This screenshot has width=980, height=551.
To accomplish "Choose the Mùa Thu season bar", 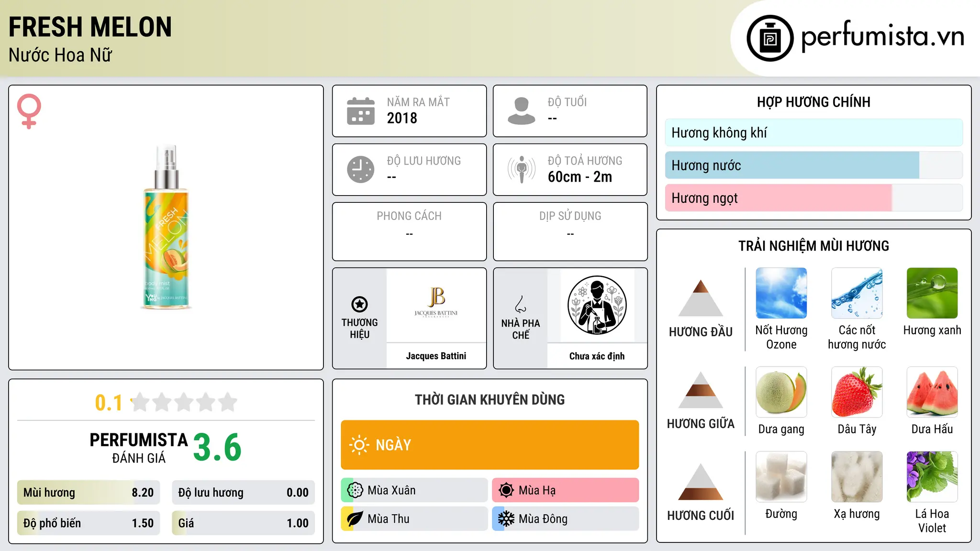I will [414, 519].
